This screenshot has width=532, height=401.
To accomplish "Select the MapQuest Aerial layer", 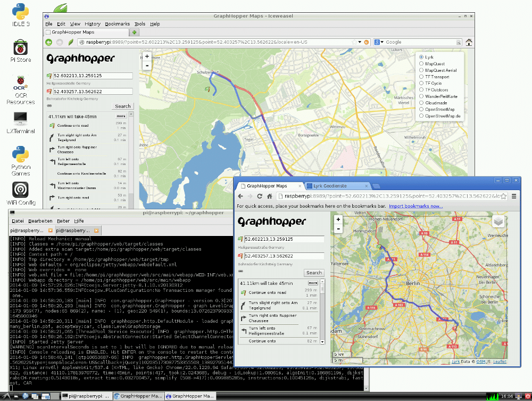I will click(421, 70).
